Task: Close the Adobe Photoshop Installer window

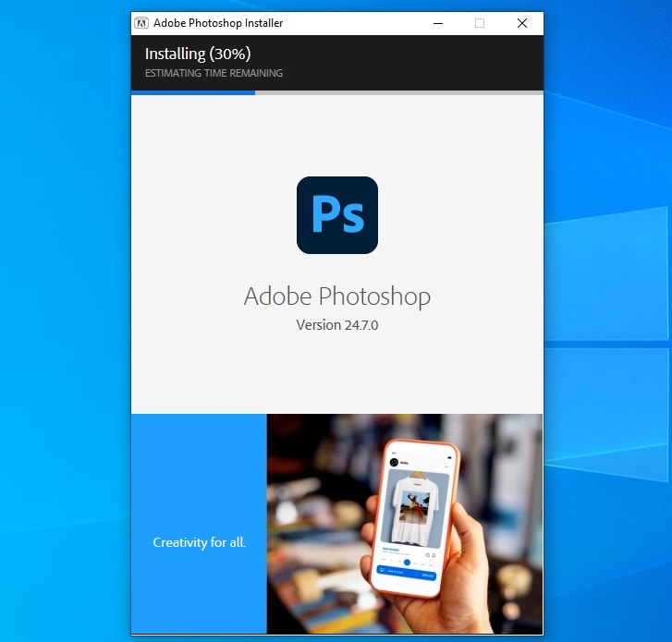Action: [x=522, y=23]
